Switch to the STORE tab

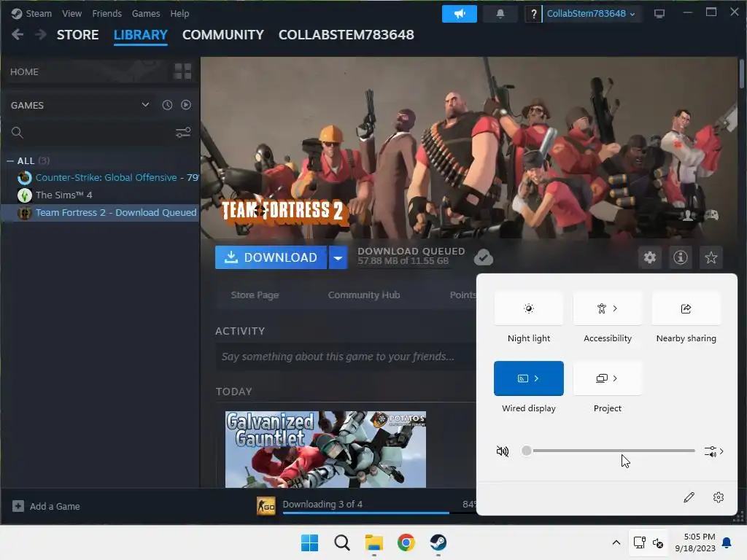point(77,35)
